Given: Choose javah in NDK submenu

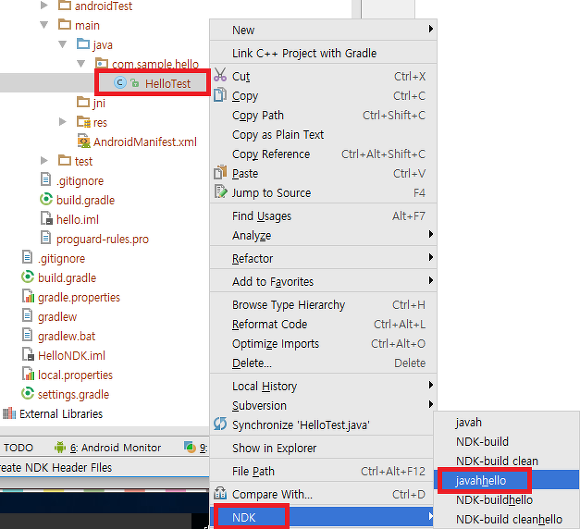Looking at the screenshot, I should click(x=507, y=422).
